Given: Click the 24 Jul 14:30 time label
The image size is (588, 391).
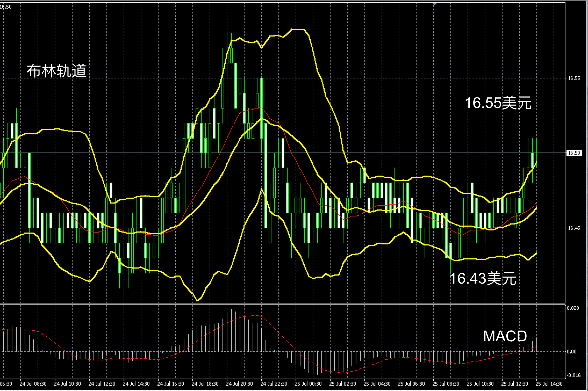Looking at the screenshot, I should point(136,384).
